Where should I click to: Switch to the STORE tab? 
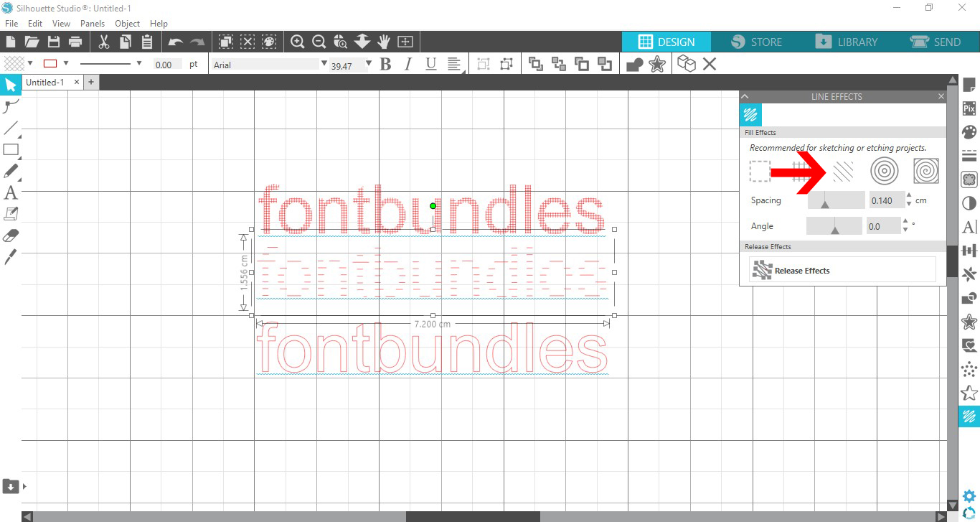point(756,42)
